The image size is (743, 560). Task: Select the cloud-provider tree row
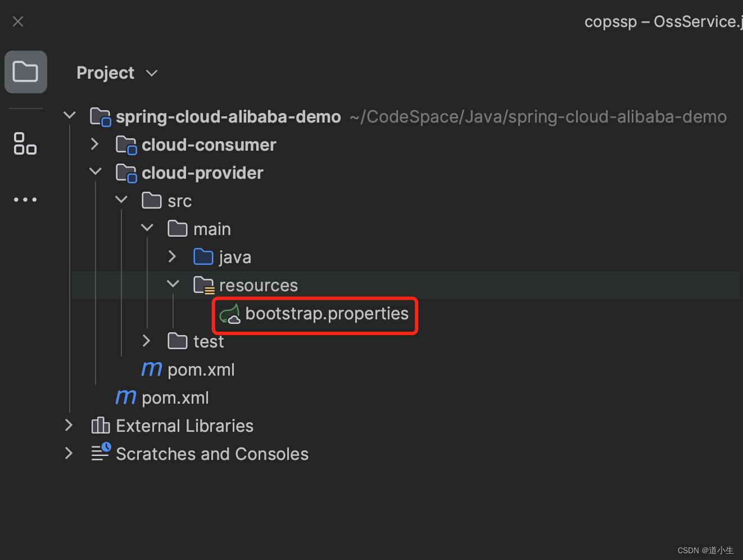coord(406,173)
